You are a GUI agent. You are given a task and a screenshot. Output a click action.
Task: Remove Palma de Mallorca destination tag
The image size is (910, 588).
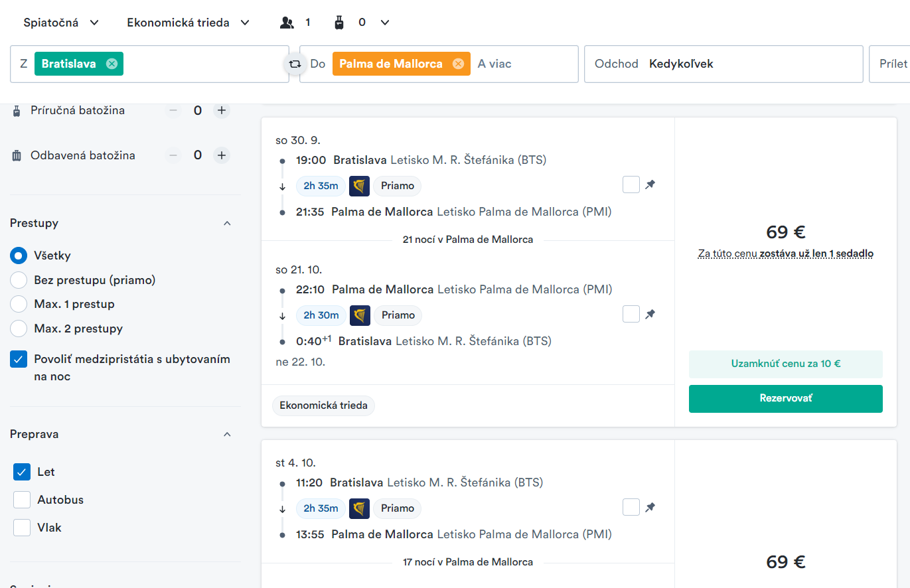point(458,64)
